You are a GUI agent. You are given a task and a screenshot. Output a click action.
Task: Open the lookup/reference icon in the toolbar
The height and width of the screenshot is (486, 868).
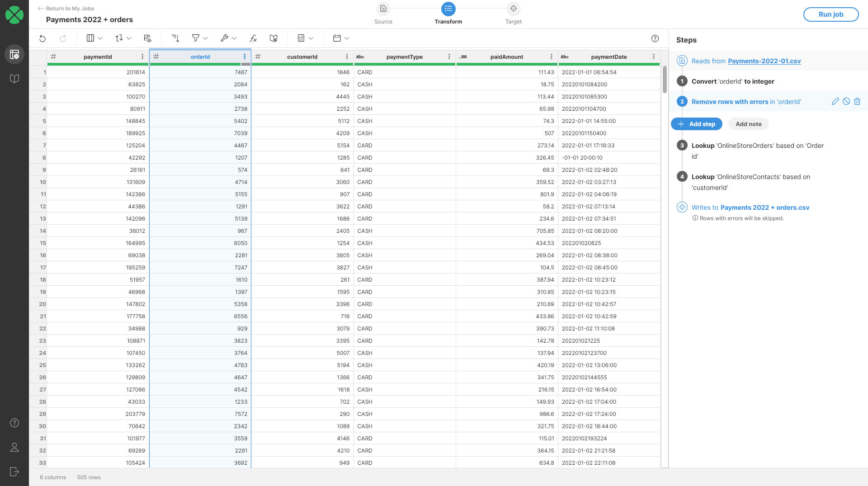coord(273,38)
